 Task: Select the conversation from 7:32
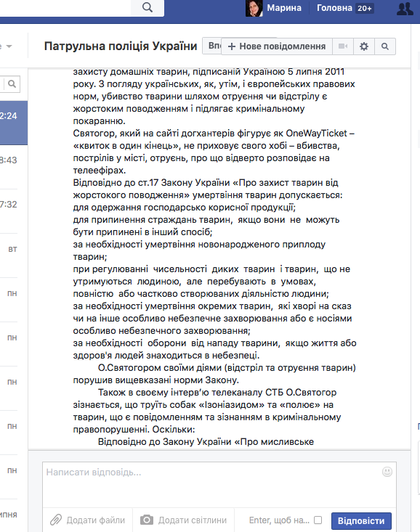(x=14, y=211)
